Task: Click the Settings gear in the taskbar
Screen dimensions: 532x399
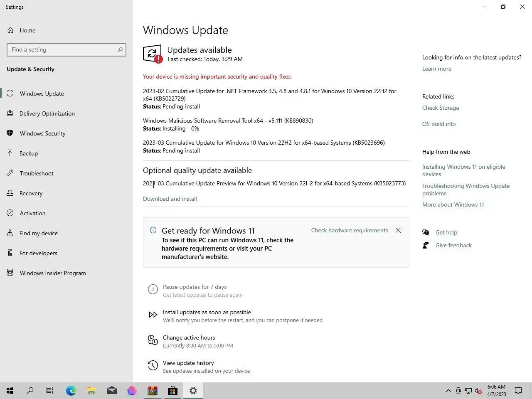Action: point(193,391)
